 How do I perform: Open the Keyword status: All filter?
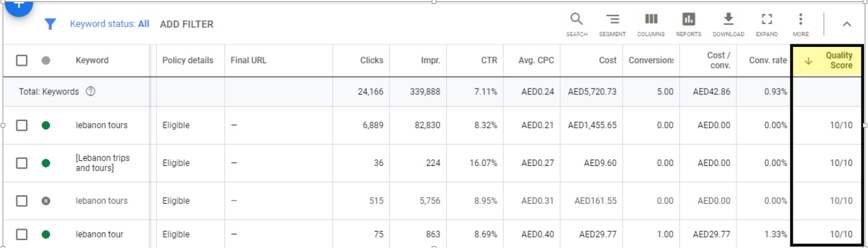[109, 24]
